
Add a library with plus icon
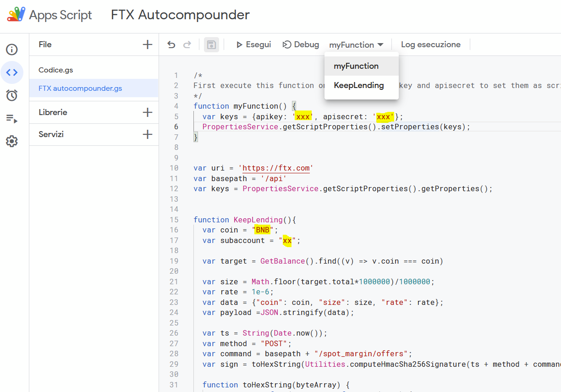coord(148,112)
